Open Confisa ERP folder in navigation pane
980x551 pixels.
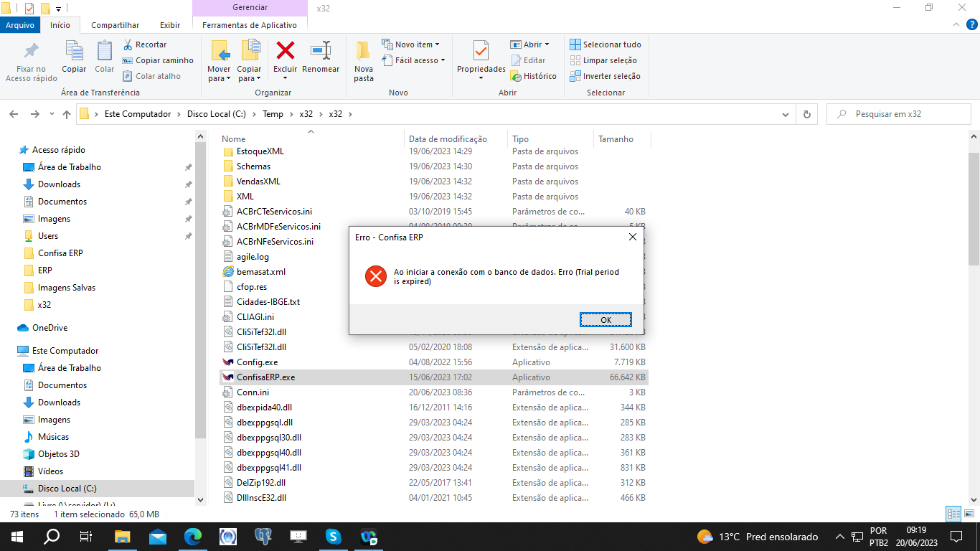pos(60,253)
